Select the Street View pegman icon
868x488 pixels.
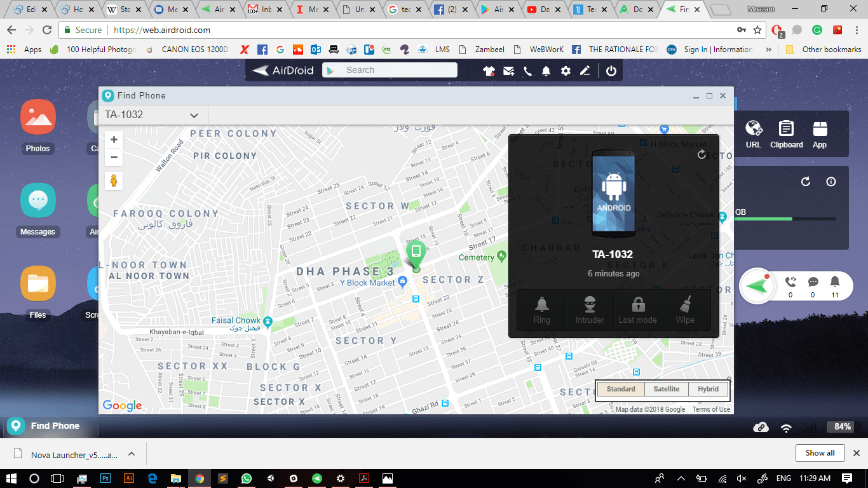coord(114,181)
